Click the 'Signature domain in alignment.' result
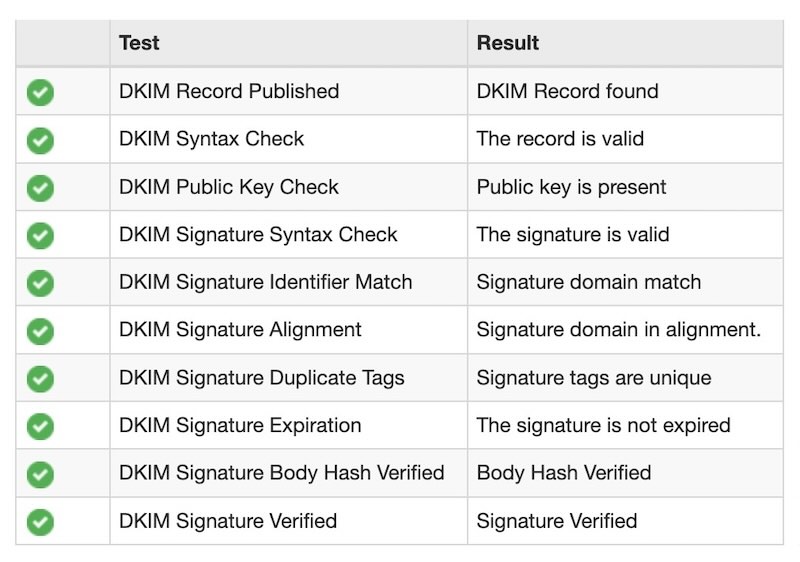This screenshot has width=800, height=562. coord(619,330)
